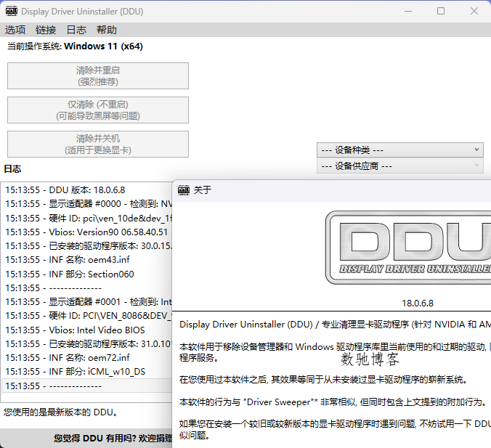Click the DDU logo image in About dialog
This screenshot has width=491, height=448.
(408, 248)
